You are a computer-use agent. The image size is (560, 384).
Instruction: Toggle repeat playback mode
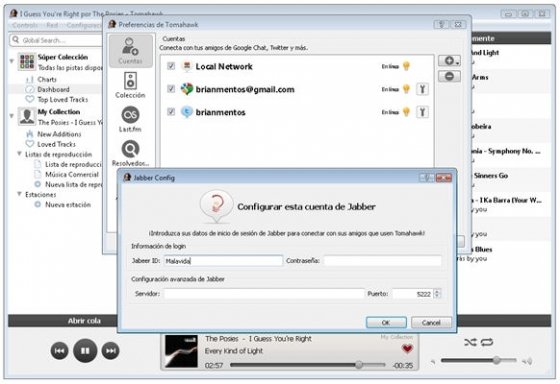(486, 342)
